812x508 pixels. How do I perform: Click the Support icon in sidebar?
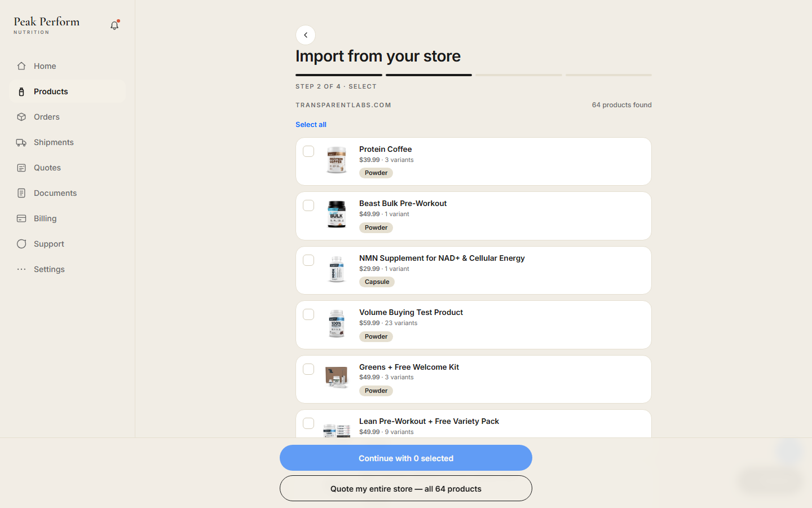21,244
